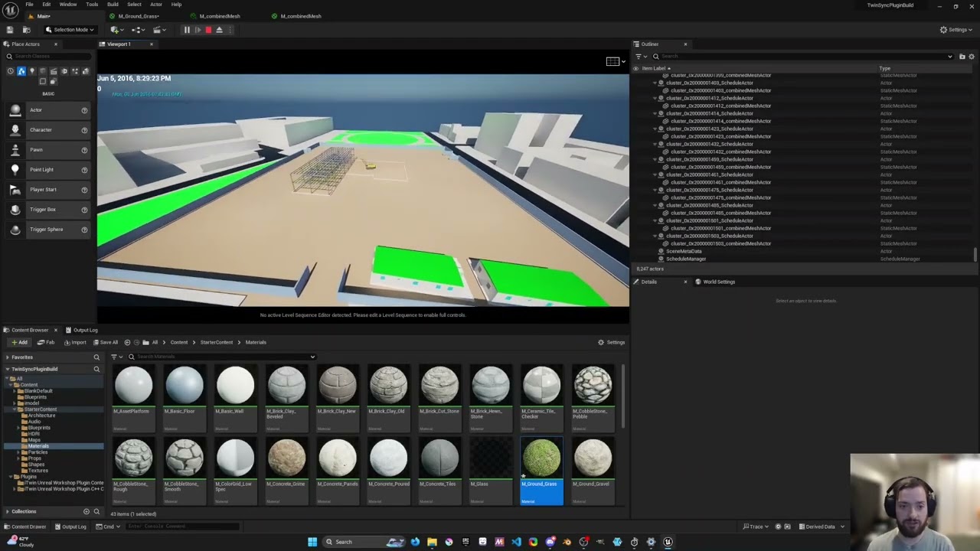Open the Build menu
980x551 pixels.
point(113,5)
